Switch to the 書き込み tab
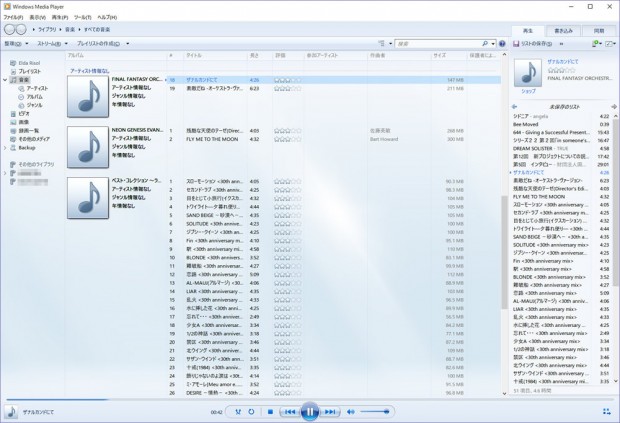The height and width of the screenshot is (423, 620). [x=563, y=30]
